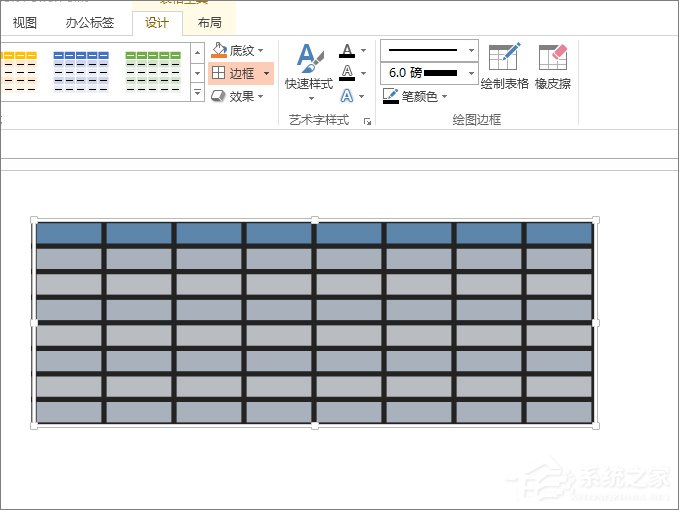Apply the orange table style thumbnail
The width and height of the screenshot is (679, 510).
pyautogui.click(x=19, y=72)
